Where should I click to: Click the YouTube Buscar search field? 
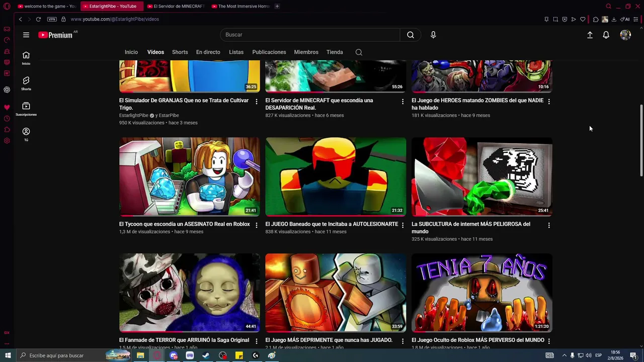(x=310, y=35)
